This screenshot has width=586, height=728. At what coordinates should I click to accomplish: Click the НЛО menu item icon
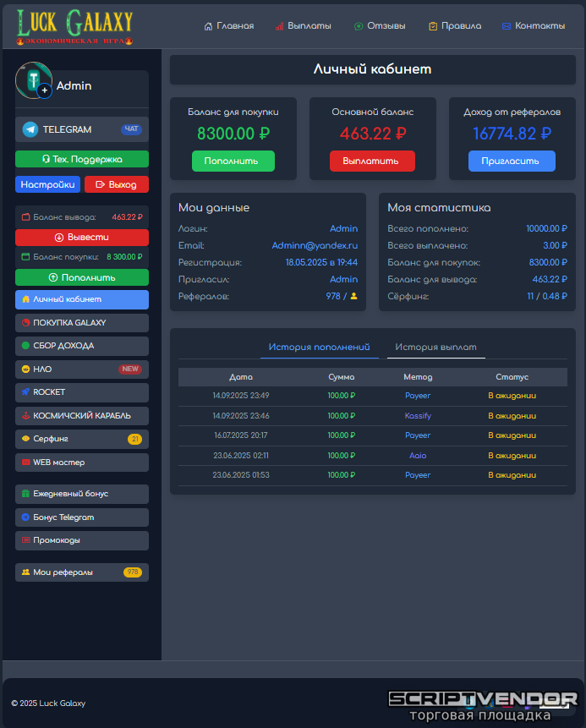point(25,369)
